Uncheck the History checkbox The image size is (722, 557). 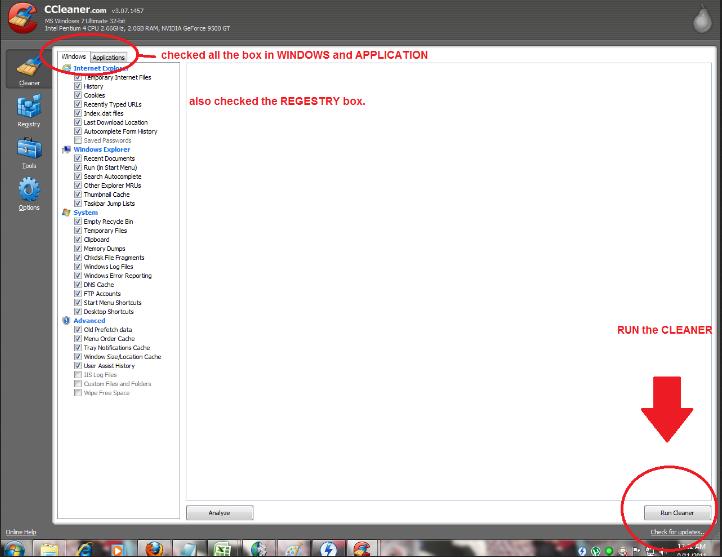[x=78, y=86]
